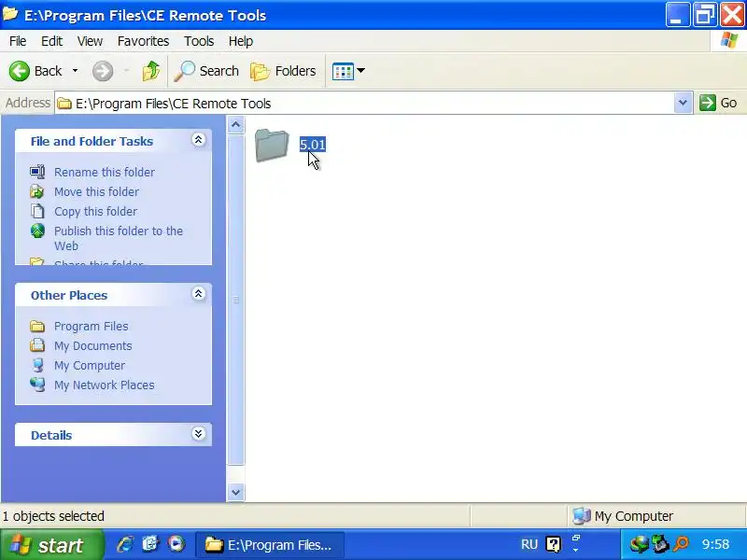
Task: Open My Documents from Other Places
Action: (x=92, y=345)
